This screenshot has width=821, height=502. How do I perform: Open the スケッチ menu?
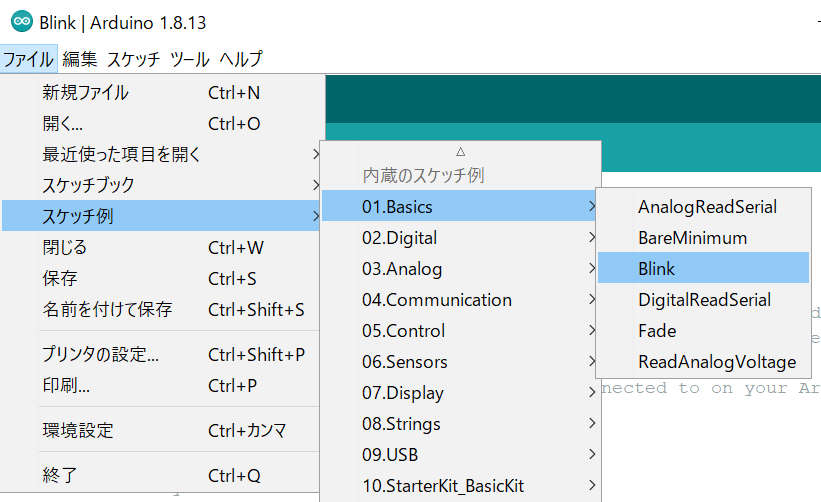click(134, 59)
